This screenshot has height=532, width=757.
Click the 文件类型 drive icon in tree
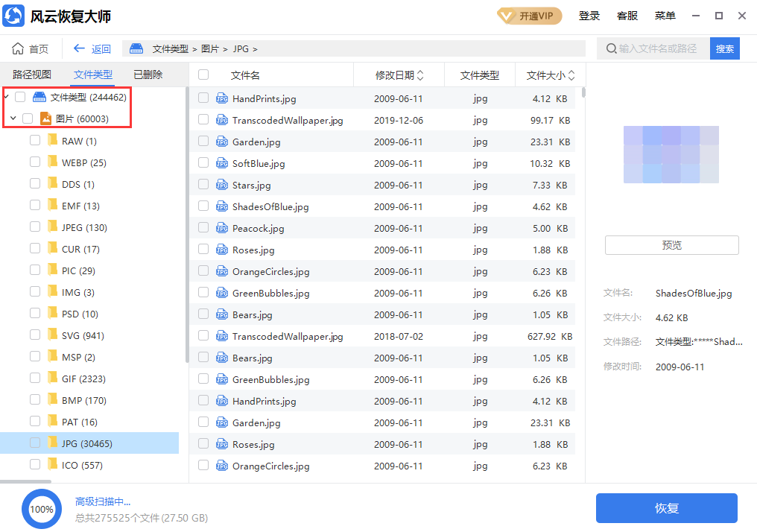[x=39, y=97]
